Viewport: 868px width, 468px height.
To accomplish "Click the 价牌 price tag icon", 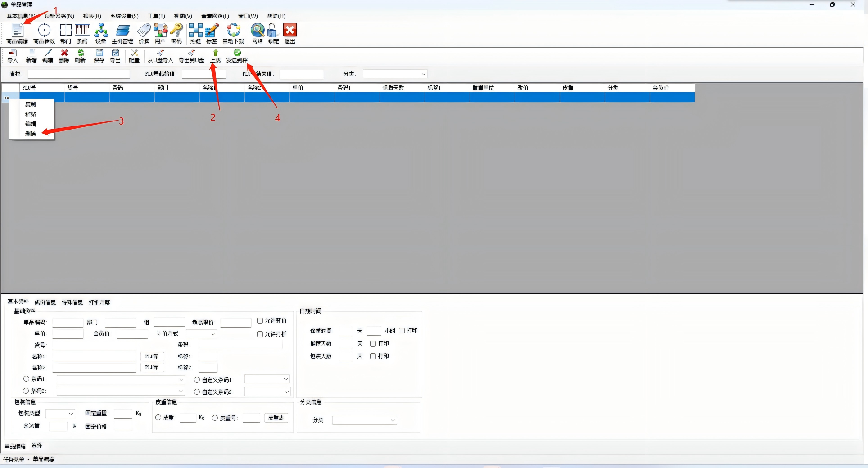I will (x=144, y=33).
